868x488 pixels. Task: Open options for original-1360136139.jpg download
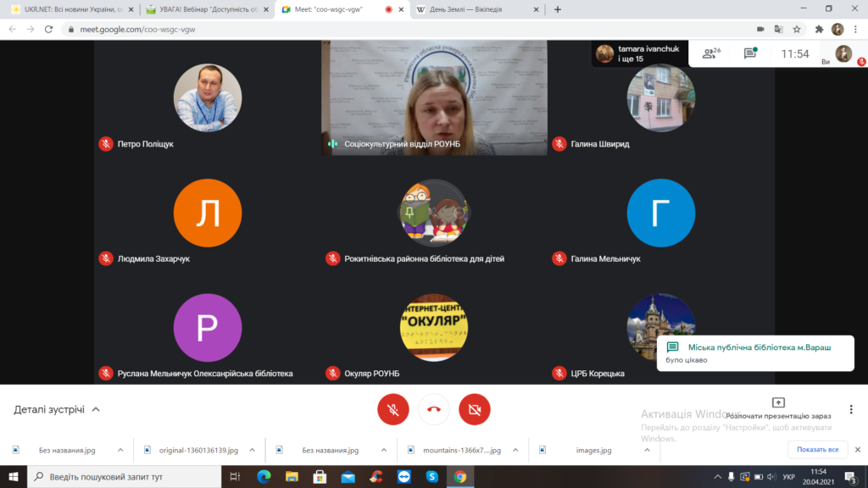click(253, 450)
